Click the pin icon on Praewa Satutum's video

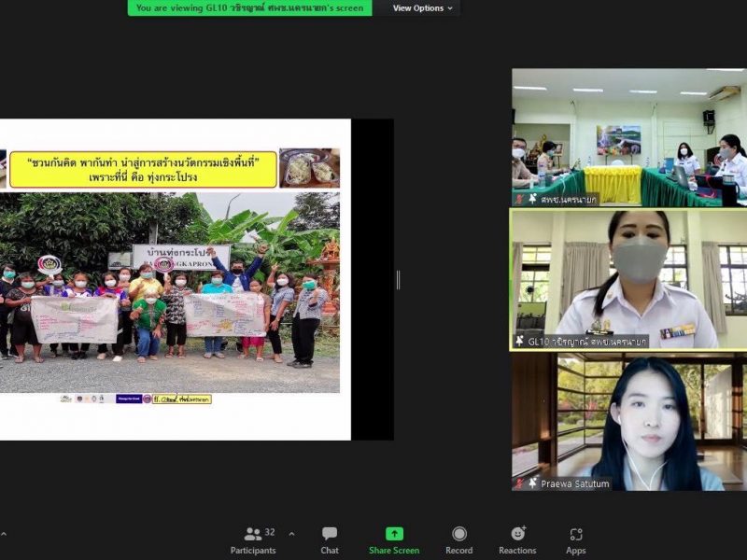click(x=532, y=483)
